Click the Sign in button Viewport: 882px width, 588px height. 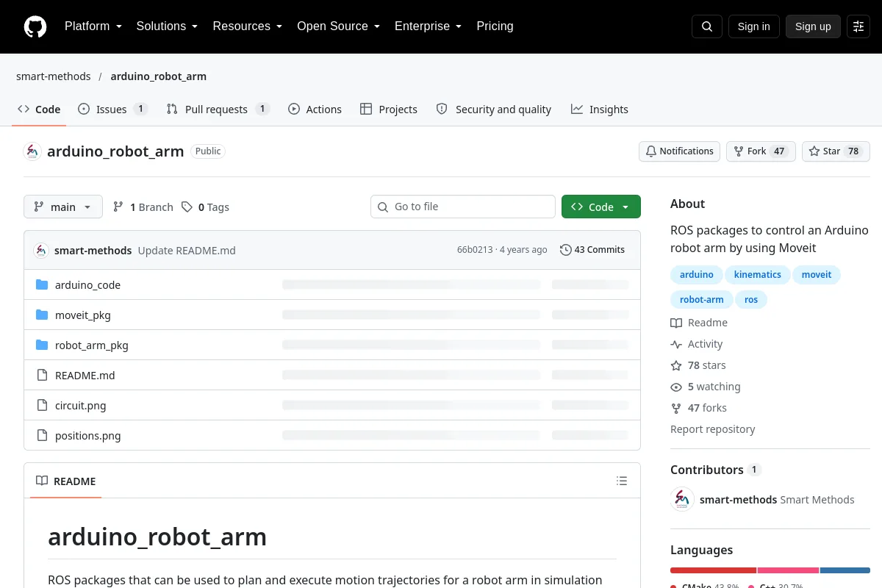coord(753,26)
